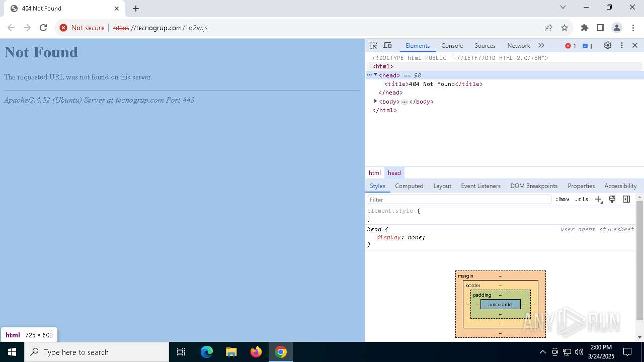Screen dimensions: 644x362
Task: Close the DevTools panel
Action: pyautogui.click(x=635, y=45)
